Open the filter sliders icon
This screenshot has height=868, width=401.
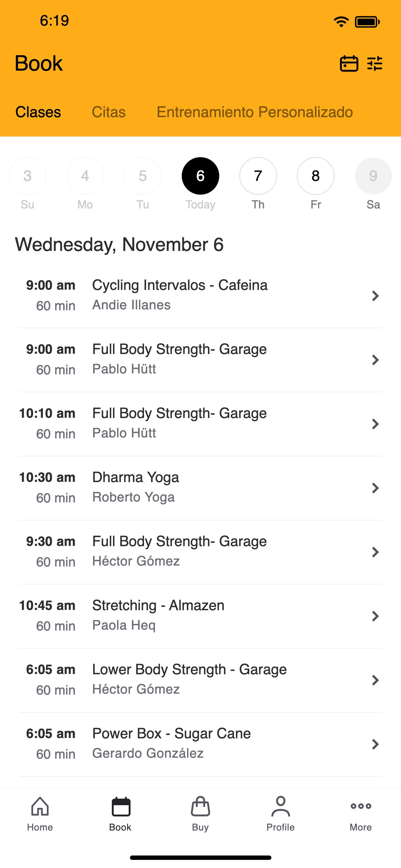pos(375,63)
